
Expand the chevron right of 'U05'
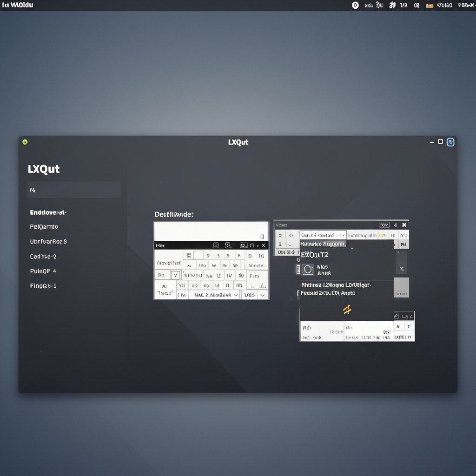coord(263,295)
